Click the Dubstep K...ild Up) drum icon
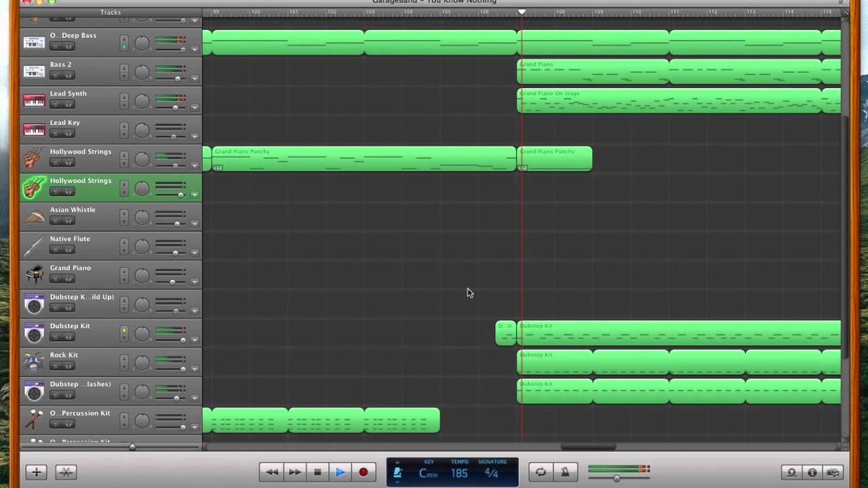868x488 pixels. (x=34, y=304)
